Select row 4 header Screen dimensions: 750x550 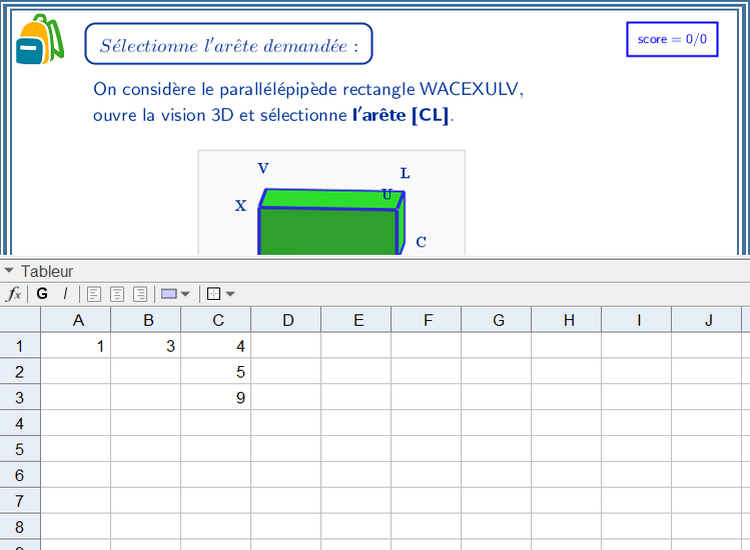click(20, 423)
